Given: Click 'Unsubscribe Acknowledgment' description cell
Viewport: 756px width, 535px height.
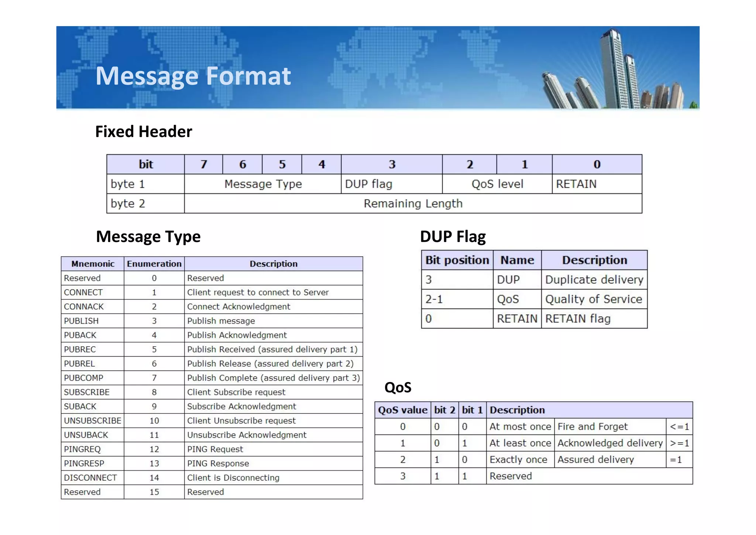Looking at the screenshot, I should (x=274, y=435).
